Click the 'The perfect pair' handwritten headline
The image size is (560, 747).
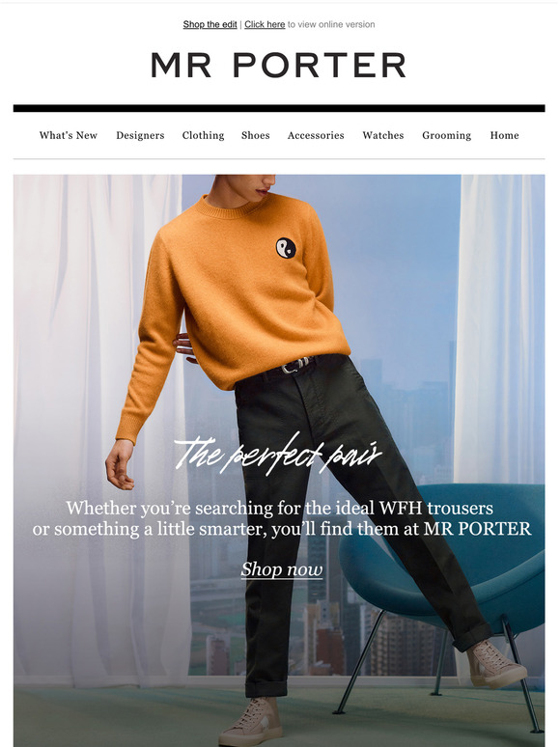point(278,454)
